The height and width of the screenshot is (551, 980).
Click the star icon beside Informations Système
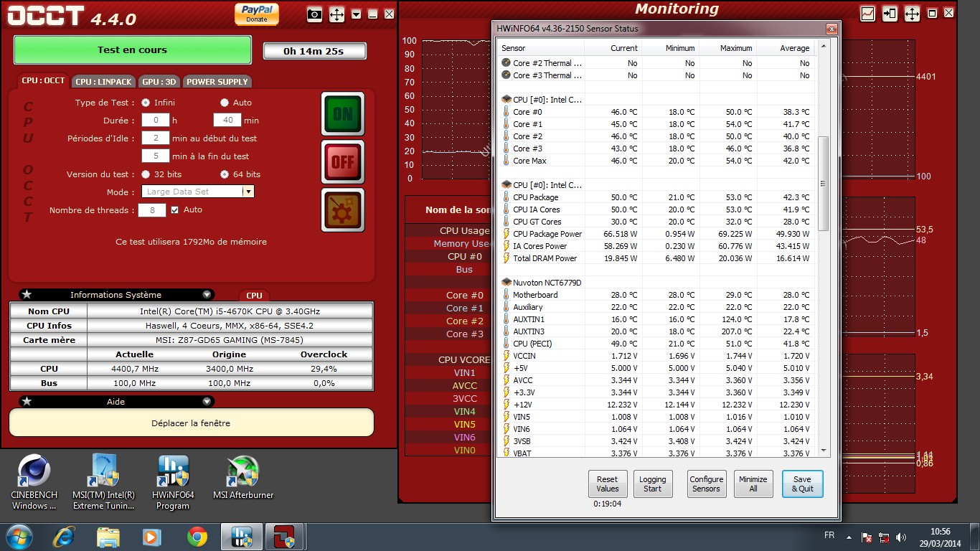click(x=27, y=295)
